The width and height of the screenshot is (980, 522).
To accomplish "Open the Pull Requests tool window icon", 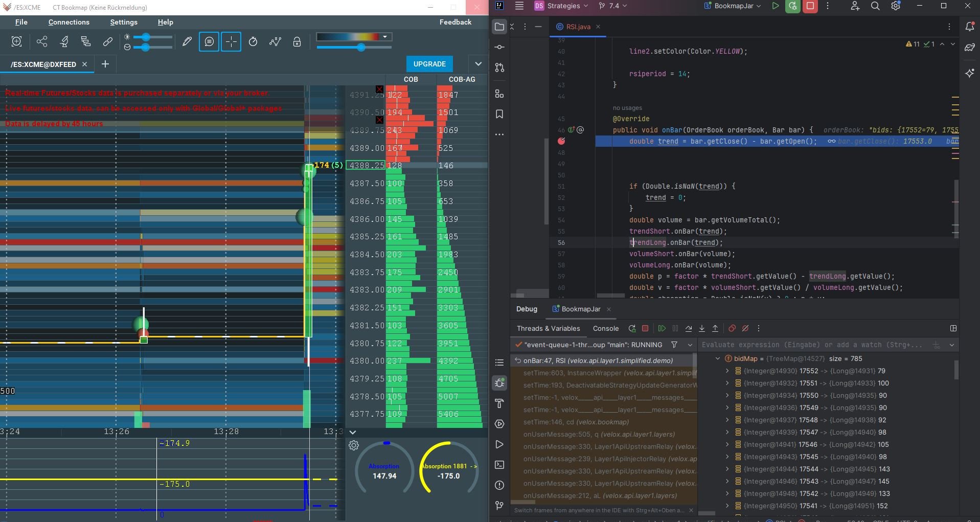I will click(x=499, y=67).
